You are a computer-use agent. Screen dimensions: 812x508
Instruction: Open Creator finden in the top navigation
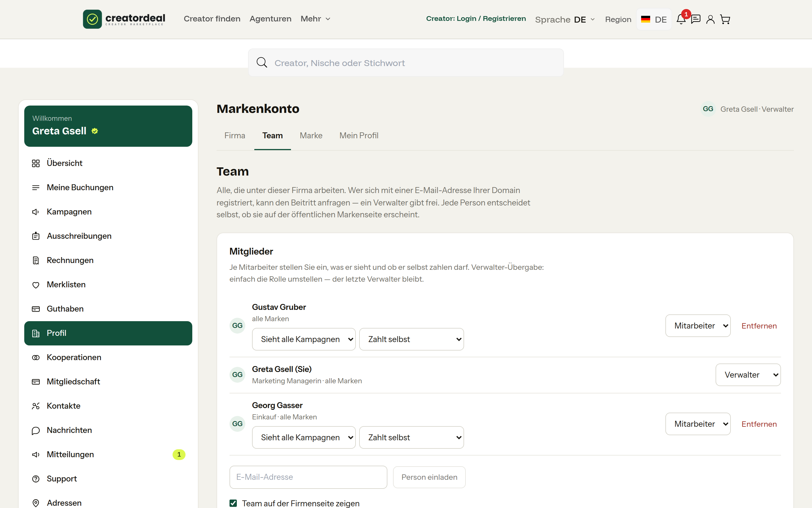pyautogui.click(x=212, y=19)
